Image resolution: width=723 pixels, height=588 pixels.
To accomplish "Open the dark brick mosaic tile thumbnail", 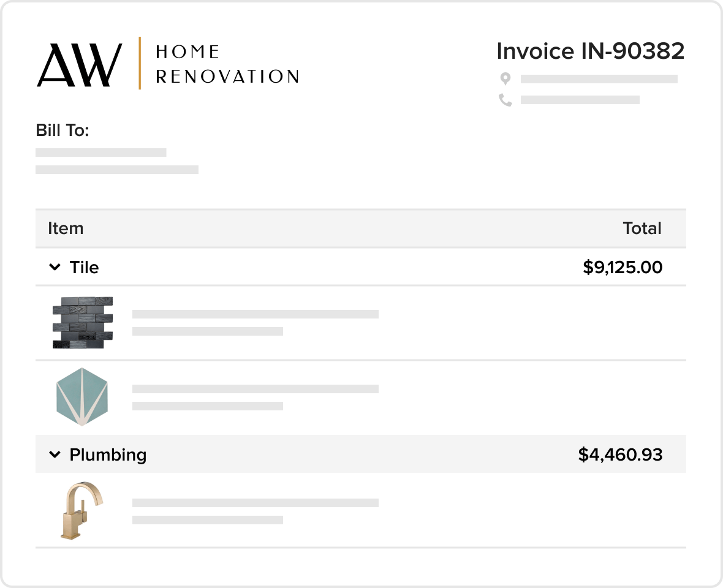I will click(83, 323).
